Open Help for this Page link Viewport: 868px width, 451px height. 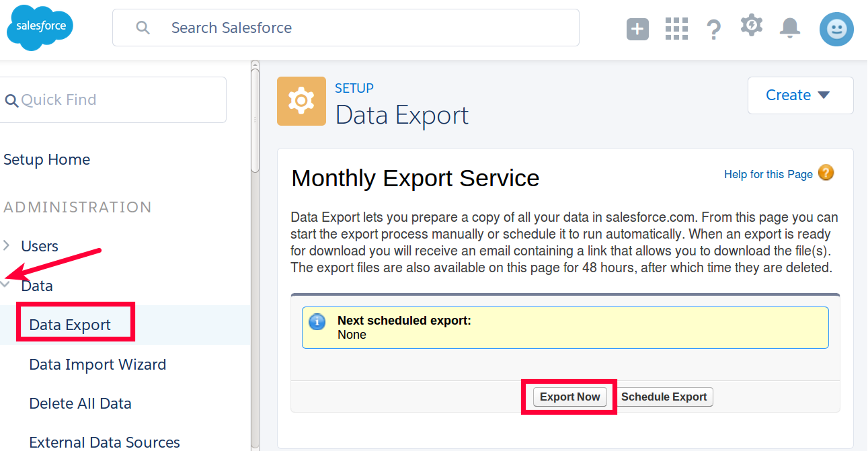click(x=768, y=173)
